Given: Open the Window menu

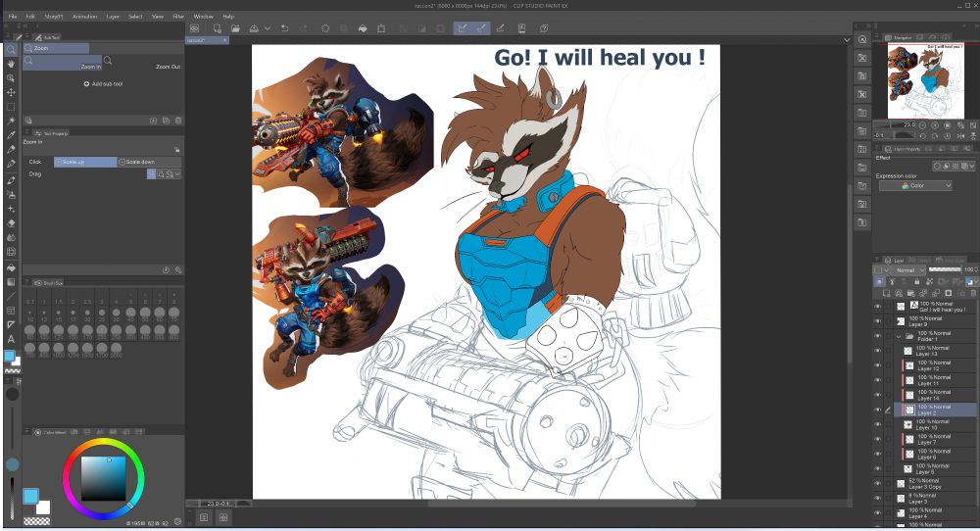Looking at the screenshot, I should pyautogui.click(x=203, y=17).
